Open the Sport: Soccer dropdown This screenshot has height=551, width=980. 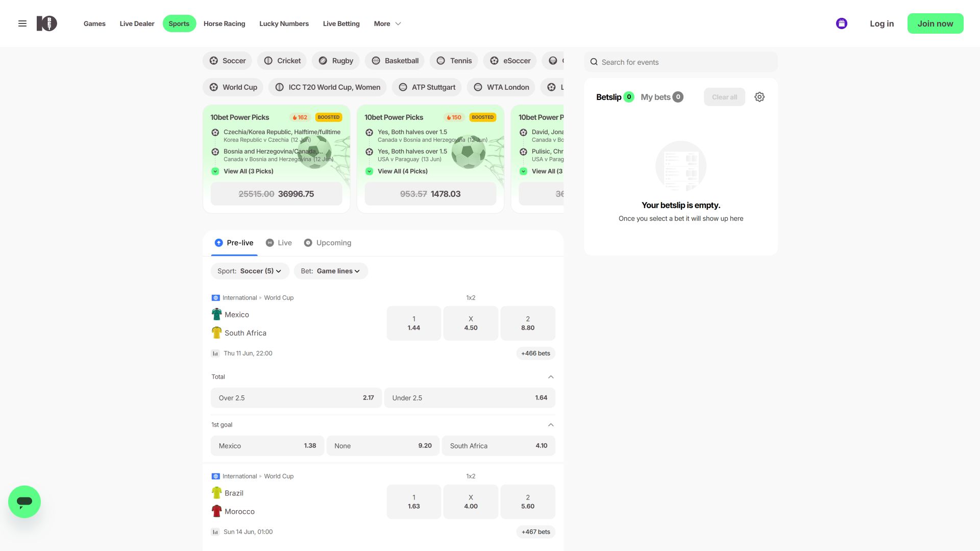[x=250, y=271]
